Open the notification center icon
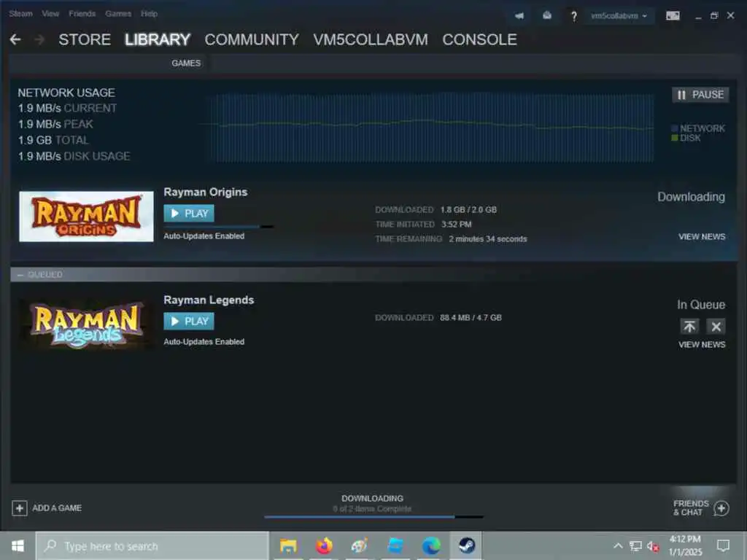 pos(723,545)
